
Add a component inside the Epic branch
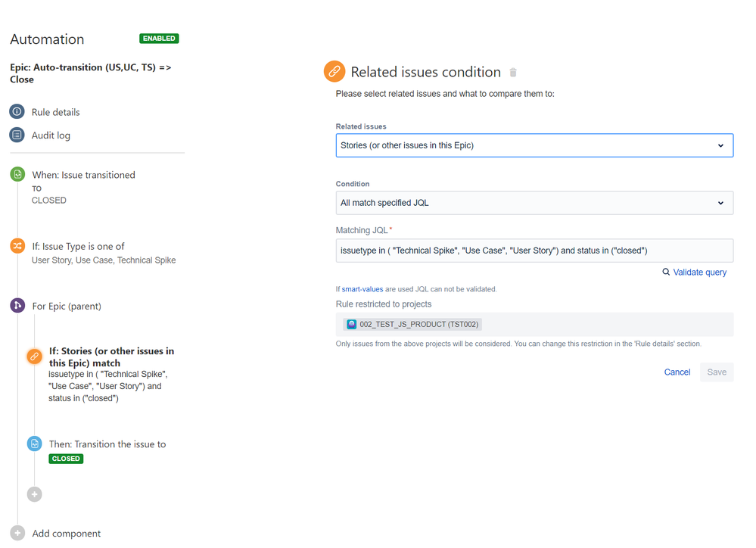[x=34, y=494]
